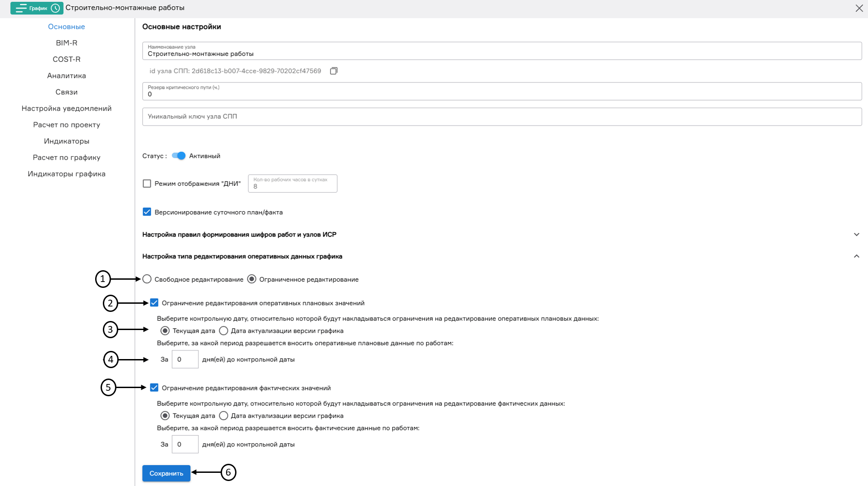This screenshot has width=868, height=486.
Task: Expand Настройка правил формирования шифров работ
Action: [x=857, y=234]
